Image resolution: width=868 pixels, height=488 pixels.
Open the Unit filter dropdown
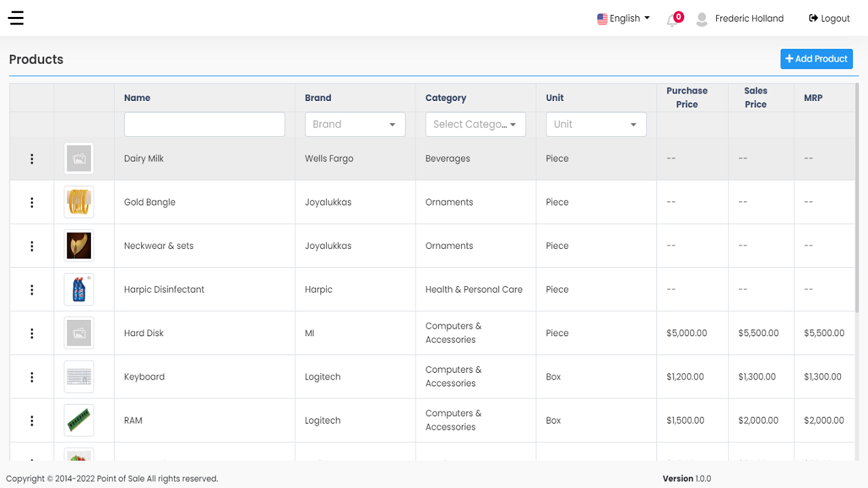pos(595,125)
